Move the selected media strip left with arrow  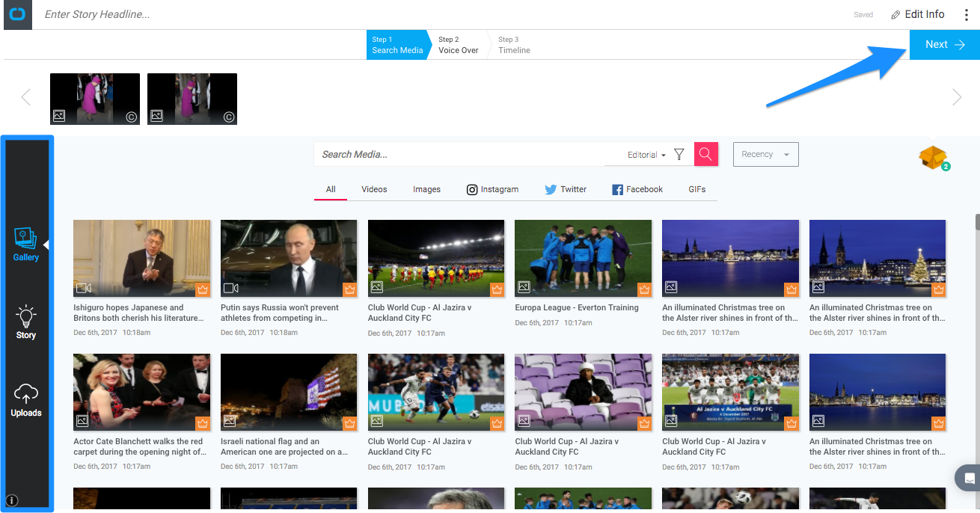[x=26, y=97]
